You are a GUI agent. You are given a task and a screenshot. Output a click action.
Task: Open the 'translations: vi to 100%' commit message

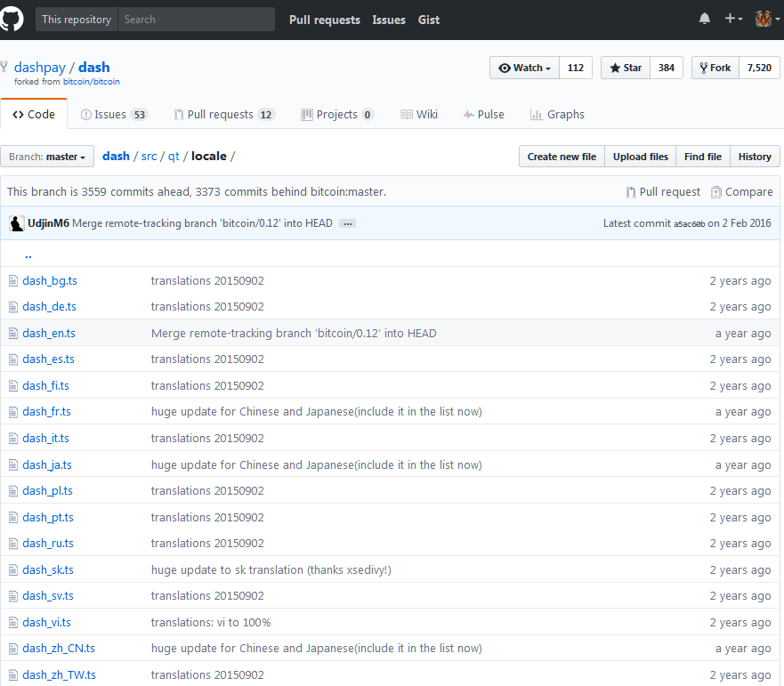point(211,623)
